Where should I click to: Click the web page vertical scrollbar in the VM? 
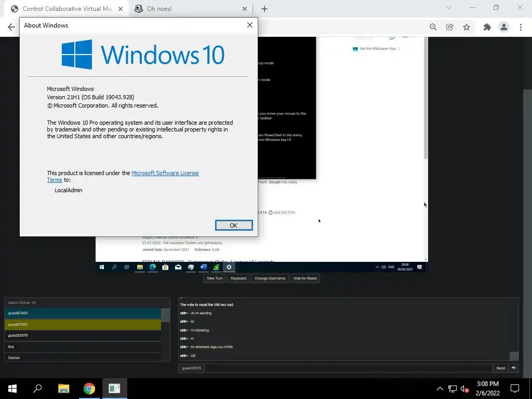tap(426, 98)
